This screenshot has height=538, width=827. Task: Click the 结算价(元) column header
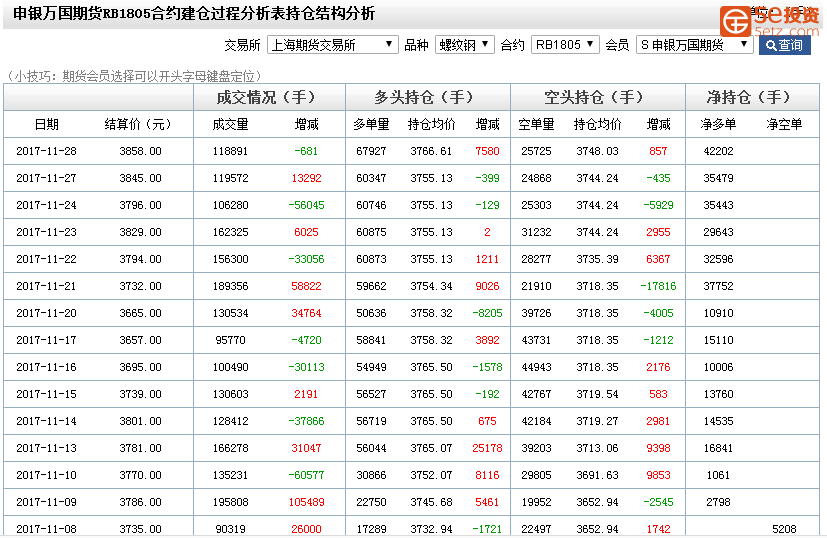[x=138, y=124]
